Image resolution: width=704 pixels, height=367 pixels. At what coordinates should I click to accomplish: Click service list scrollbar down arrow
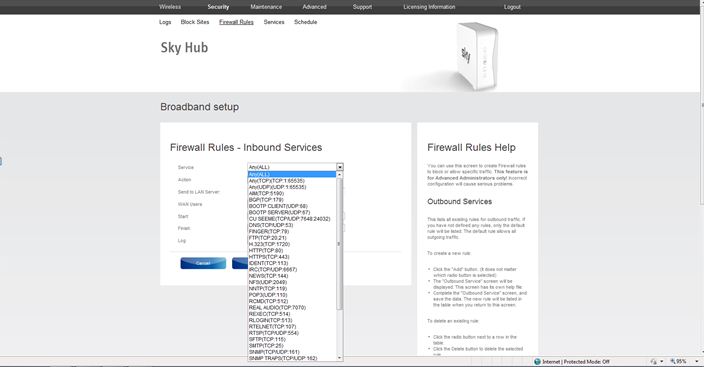click(339, 358)
